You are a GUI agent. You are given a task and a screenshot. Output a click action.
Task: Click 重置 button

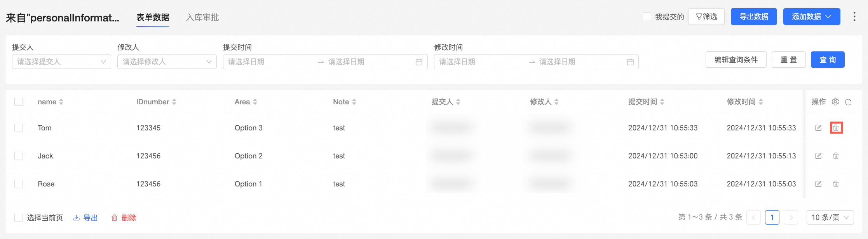click(x=789, y=60)
